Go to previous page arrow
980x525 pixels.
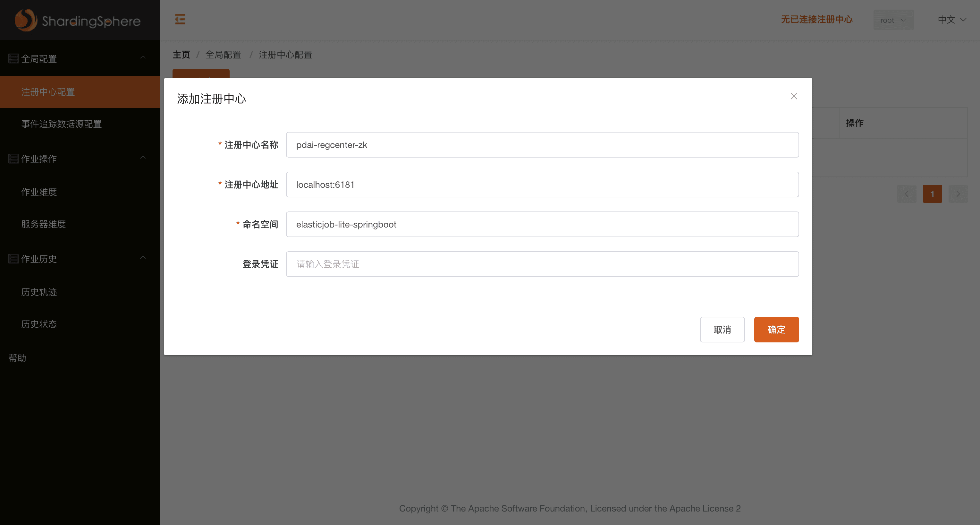907,194
